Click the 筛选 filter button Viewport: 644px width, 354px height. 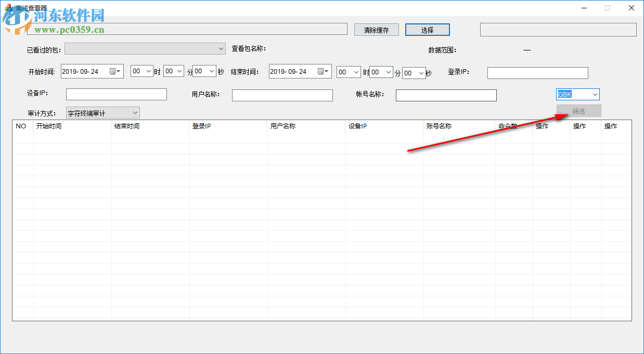click(579, 111)
